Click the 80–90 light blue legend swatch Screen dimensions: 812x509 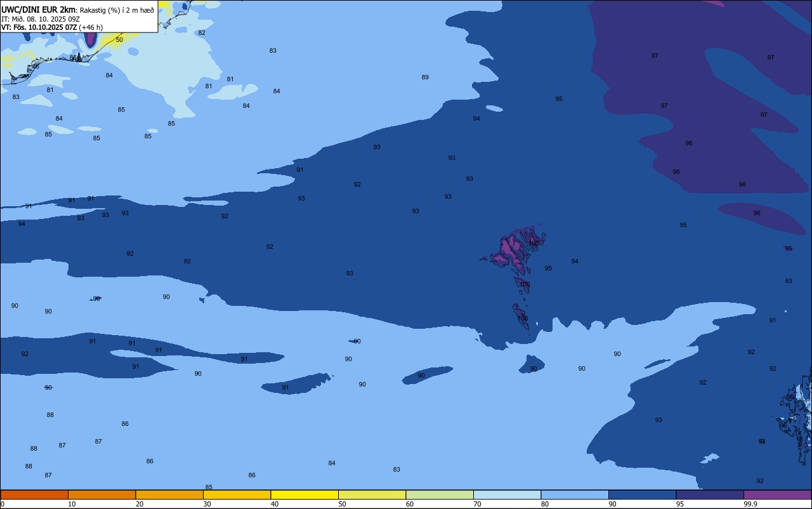(x=575, y=494)
